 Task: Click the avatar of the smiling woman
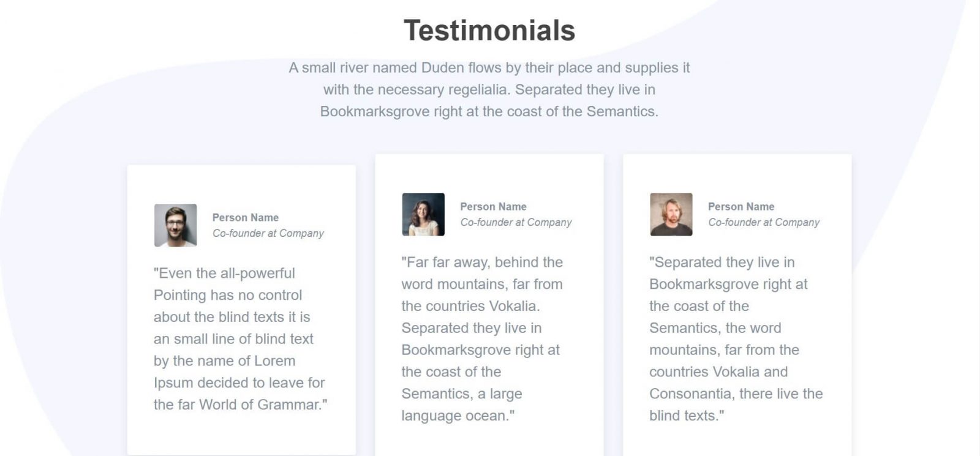click(423, 214)
